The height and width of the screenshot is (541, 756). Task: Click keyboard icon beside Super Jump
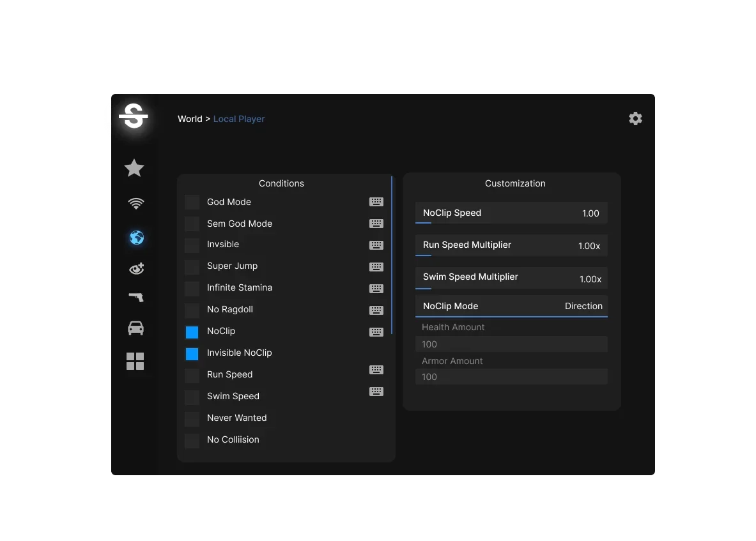point(376,267)
